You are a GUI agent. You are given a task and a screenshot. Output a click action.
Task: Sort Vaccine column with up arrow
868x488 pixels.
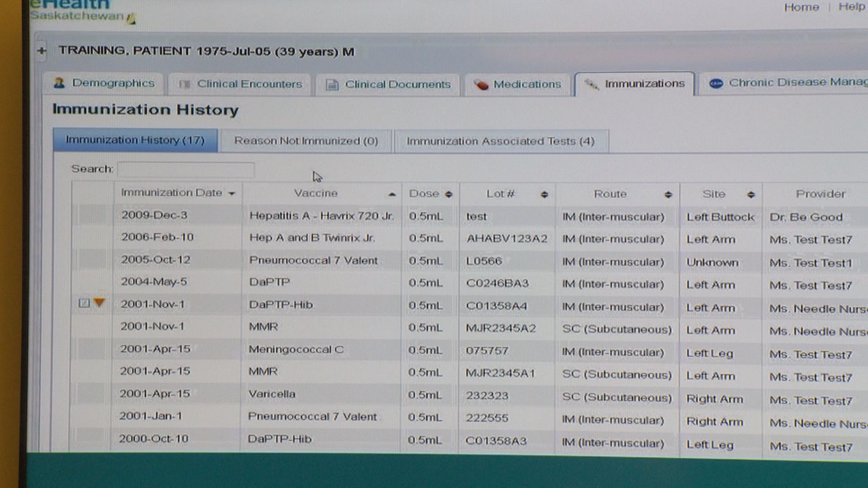point(392,194)
